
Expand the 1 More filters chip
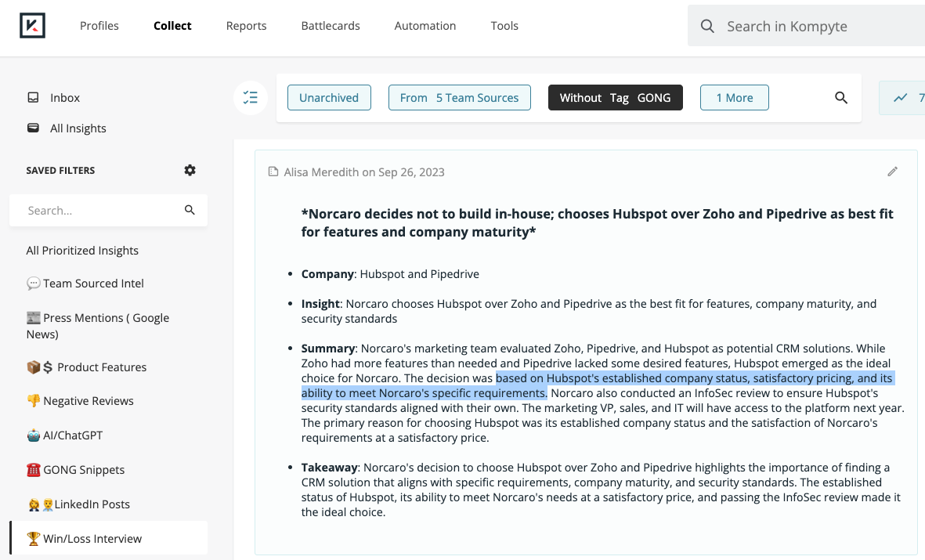click(734, 98)
